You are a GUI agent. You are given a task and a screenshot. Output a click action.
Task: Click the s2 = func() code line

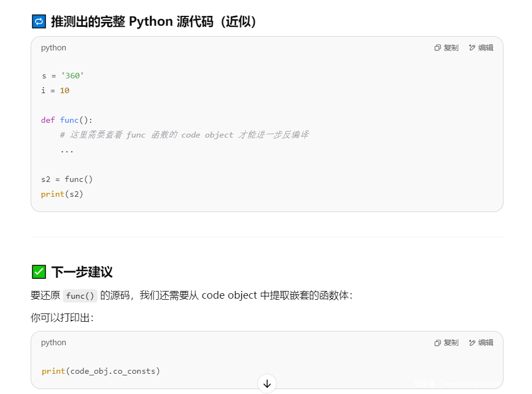tap(67, 179)
